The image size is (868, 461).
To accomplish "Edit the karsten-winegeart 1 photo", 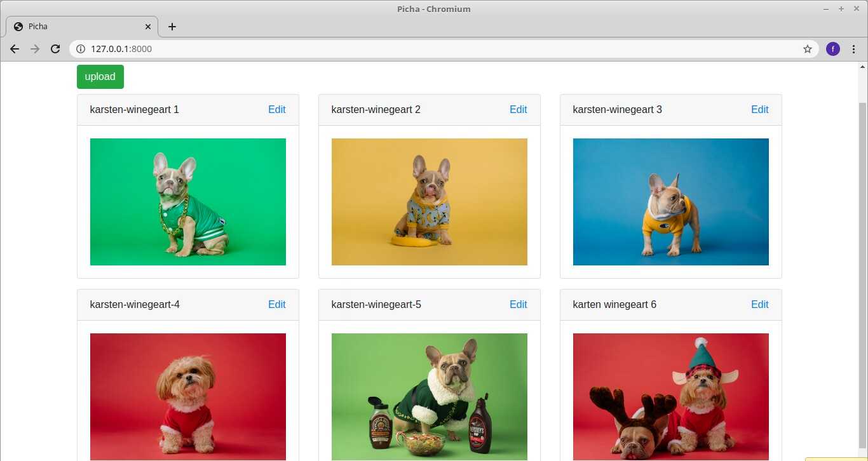I will tap(276, 109).
